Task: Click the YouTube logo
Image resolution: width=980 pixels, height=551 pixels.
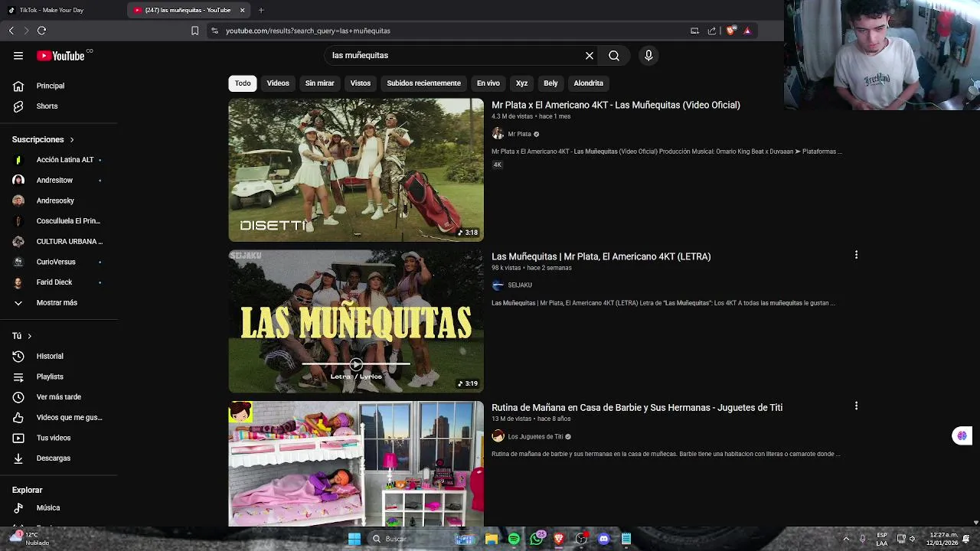Action: pos(60,56)
